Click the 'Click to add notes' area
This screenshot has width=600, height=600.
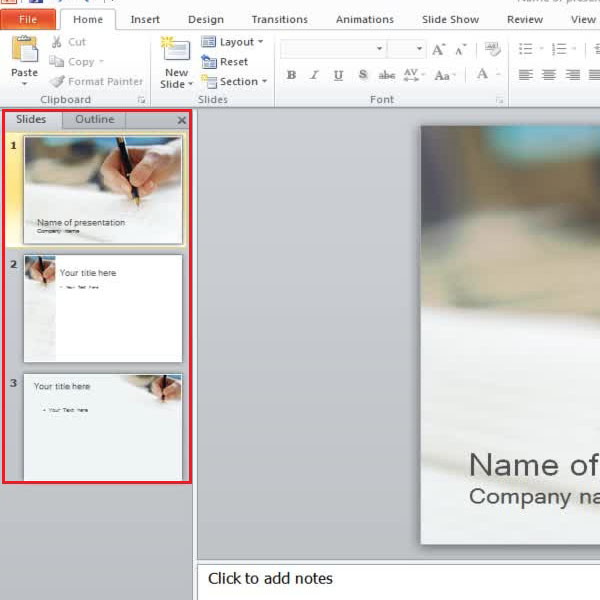point(398,582)
